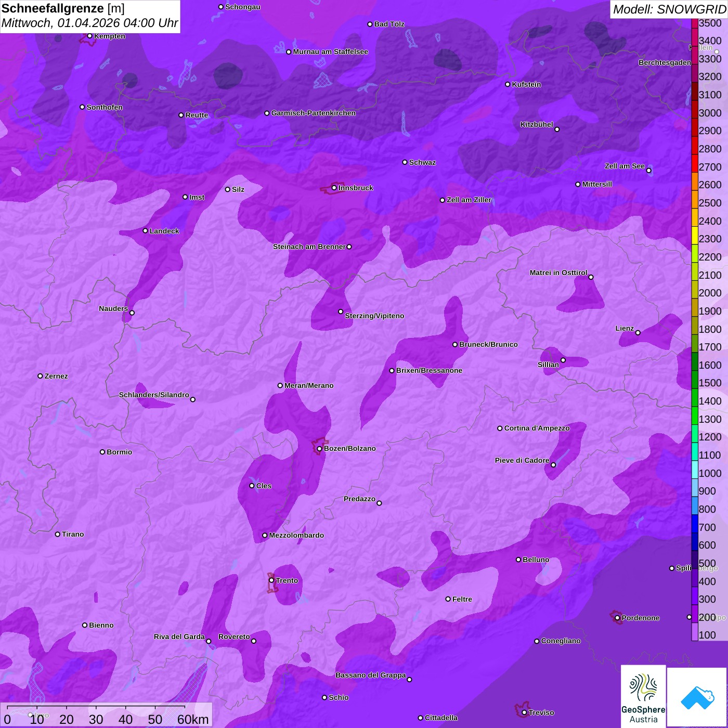This screenshot has height=728, width=728.
Task: Click the 'Trento' city label
Action: click(287, 580)
